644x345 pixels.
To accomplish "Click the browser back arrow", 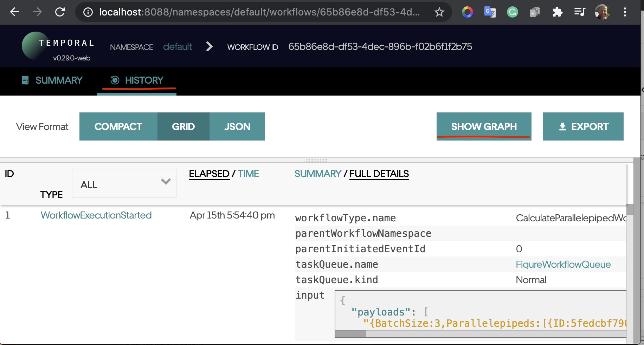I will pyautogui.click(x=15, y=12).
